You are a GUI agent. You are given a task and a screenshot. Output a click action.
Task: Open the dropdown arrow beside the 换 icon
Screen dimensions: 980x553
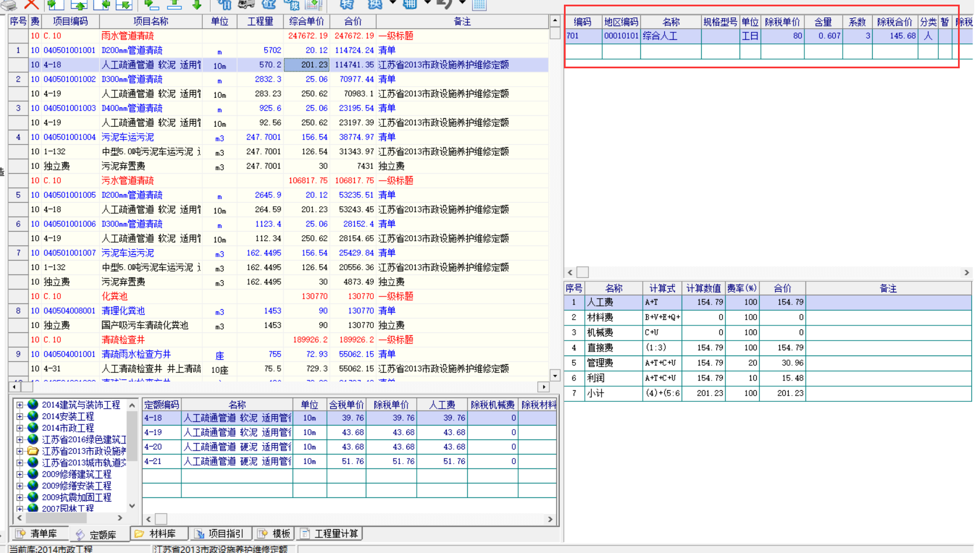coord(393,3)
